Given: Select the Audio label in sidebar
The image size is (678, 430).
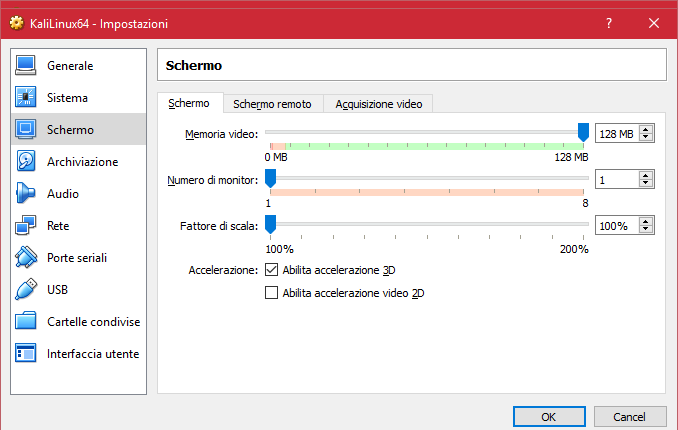Looking at the screenshot, I should [x=63, y=194].
